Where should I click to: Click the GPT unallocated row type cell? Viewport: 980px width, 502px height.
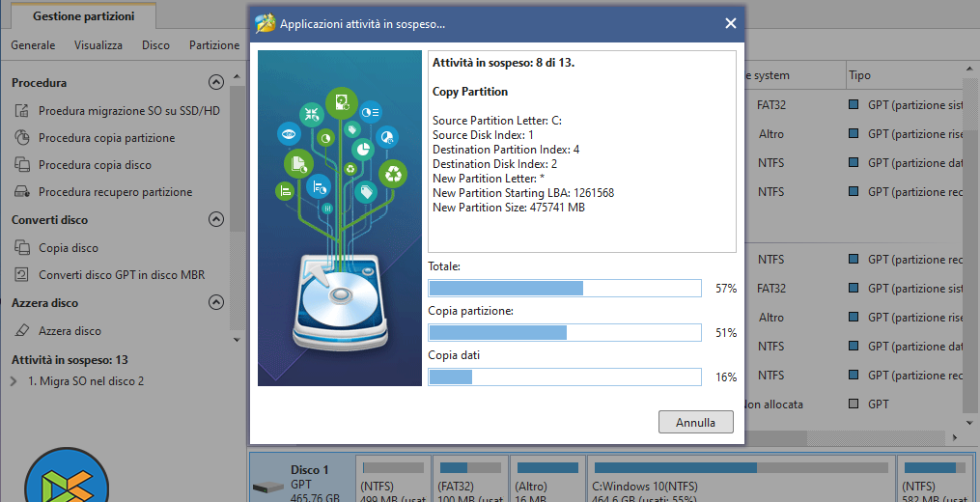tap(878, 404)
